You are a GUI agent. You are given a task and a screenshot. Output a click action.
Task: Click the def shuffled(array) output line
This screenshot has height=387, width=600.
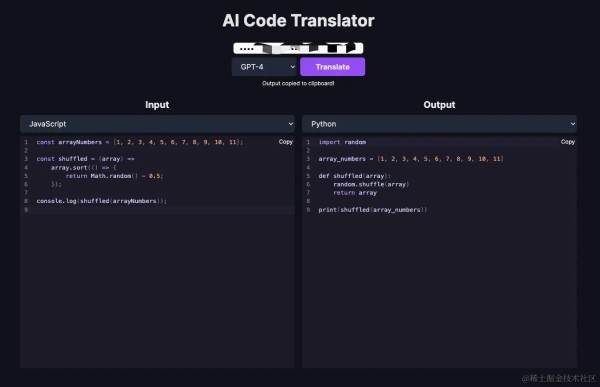354,176
